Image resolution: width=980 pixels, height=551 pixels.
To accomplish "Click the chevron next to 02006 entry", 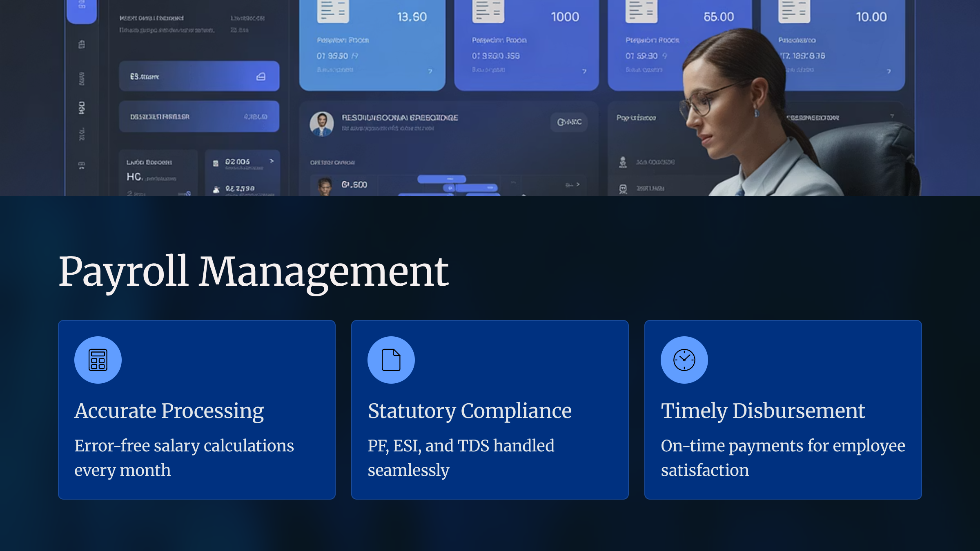I will tap(272, 161).
